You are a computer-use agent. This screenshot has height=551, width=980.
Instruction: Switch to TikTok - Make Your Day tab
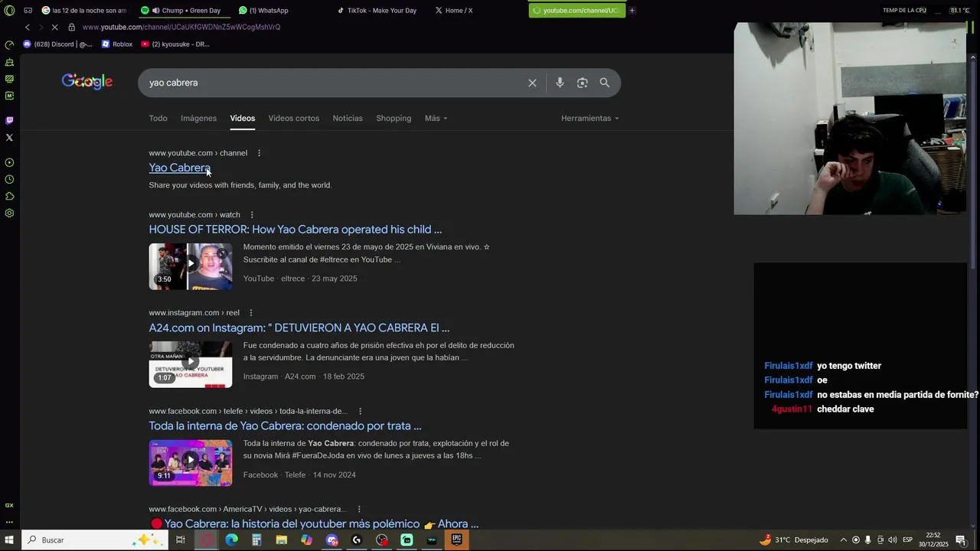378,11
